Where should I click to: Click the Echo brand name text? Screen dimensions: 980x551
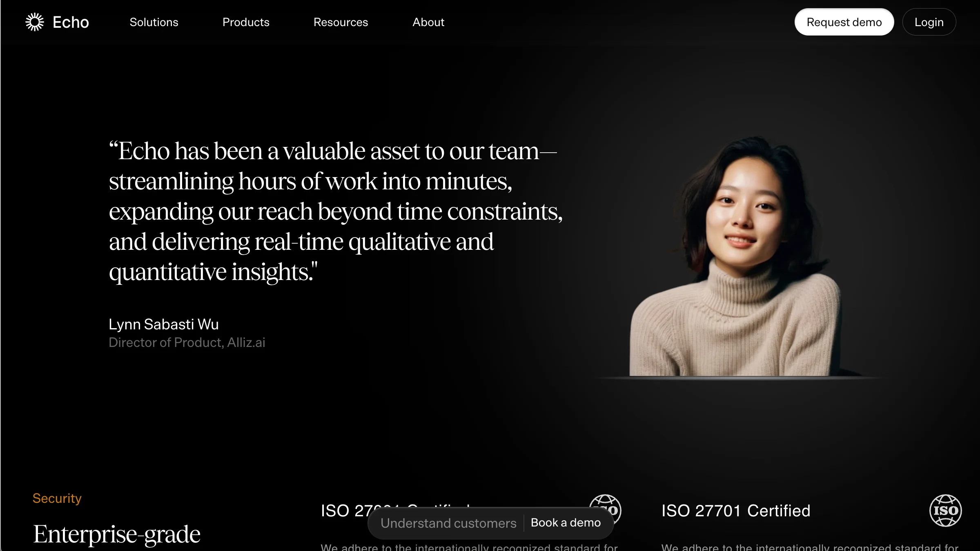coord(71,22)
